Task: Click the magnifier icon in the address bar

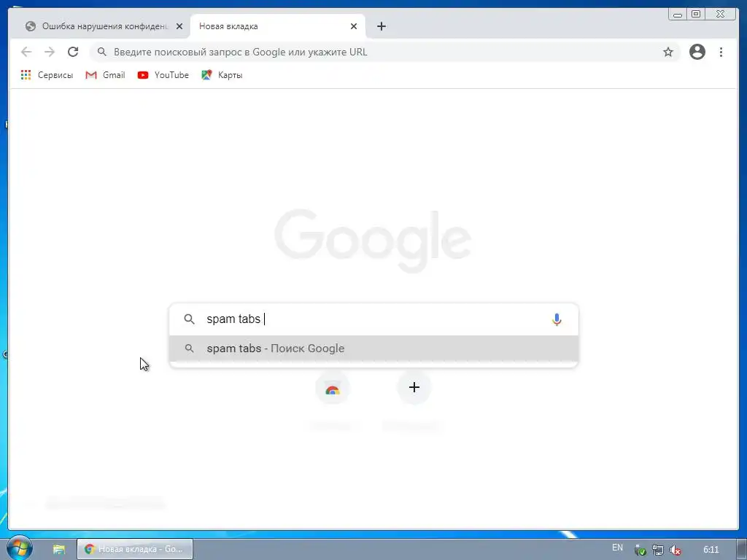Action: [x=102, y=52]
